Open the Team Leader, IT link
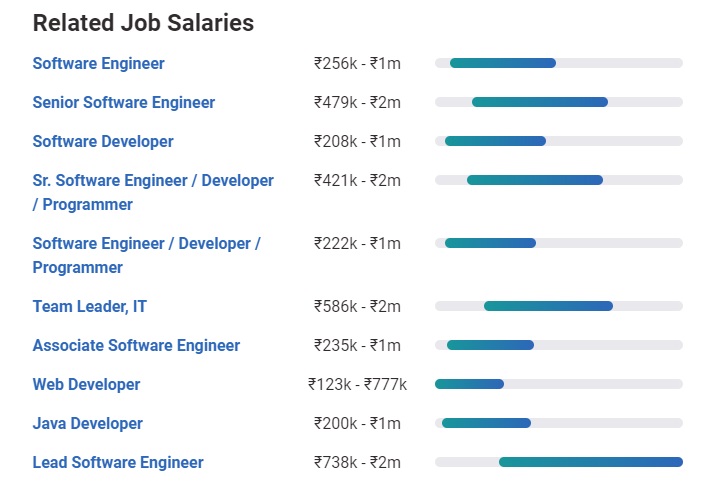 coord(89,306)
